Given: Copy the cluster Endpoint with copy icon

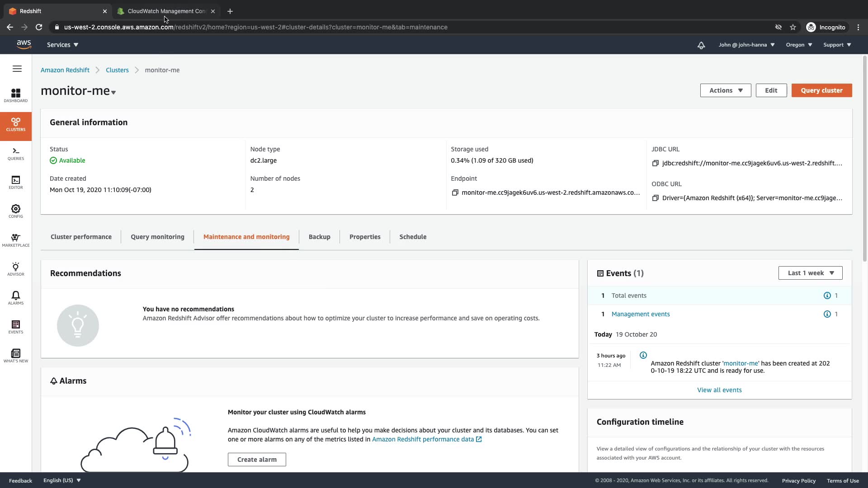Looking at the screenshot, I should (x=455, y=193).
